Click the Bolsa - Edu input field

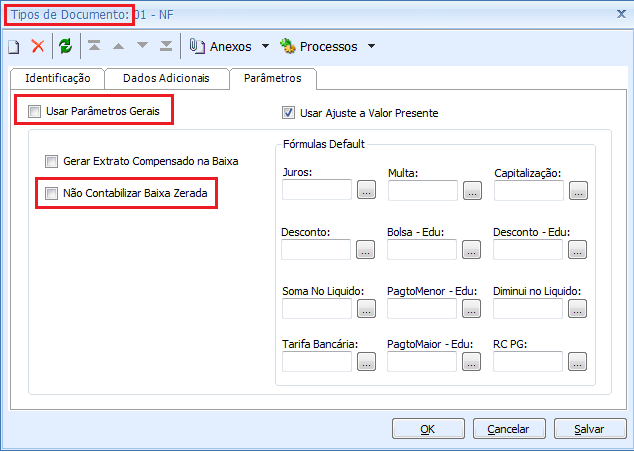pyautogui.click(x=422, y=249)
